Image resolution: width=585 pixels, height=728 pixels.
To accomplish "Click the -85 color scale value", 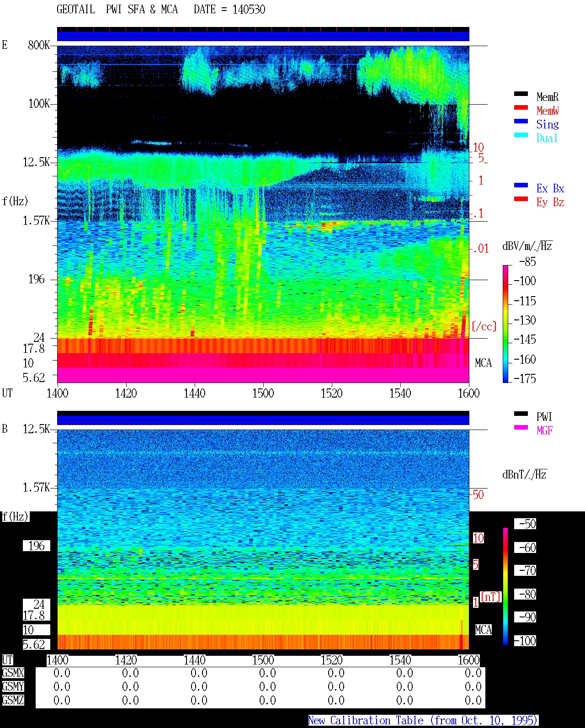I will click(527, 262).
